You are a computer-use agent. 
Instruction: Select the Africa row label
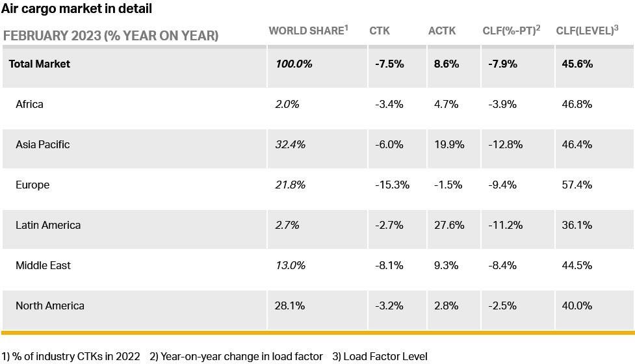pos(30,104)
